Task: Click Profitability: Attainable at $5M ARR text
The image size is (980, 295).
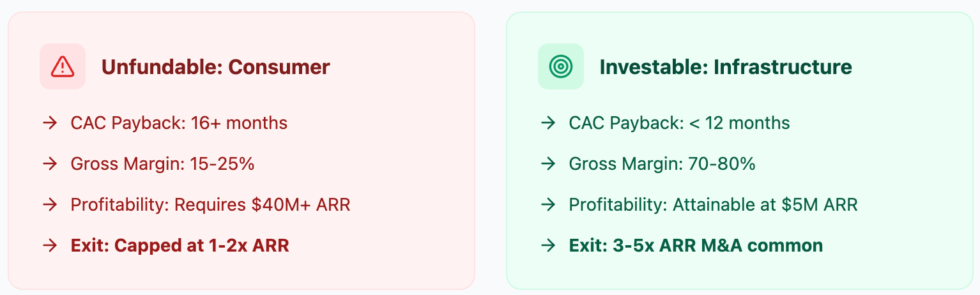Action: tap(713, 205)
